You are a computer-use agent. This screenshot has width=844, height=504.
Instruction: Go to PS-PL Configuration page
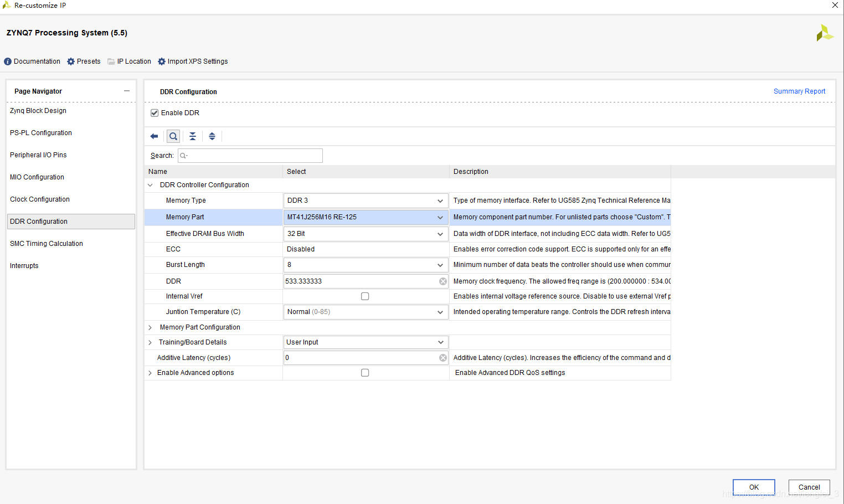point(41,133)
